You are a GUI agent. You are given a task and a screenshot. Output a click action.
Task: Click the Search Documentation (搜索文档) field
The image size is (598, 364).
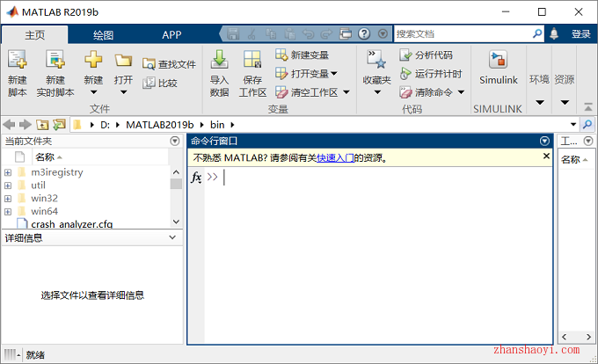click(x=463, y=34)
